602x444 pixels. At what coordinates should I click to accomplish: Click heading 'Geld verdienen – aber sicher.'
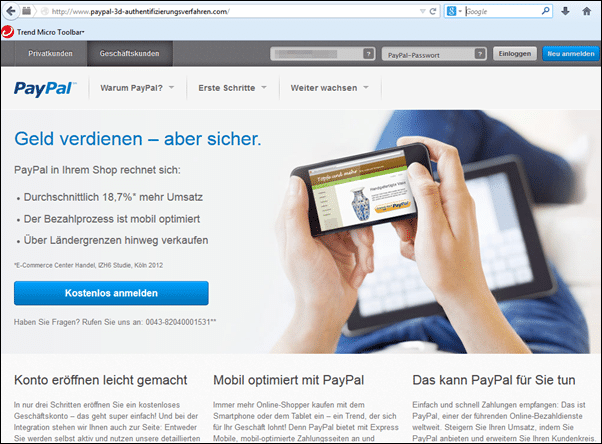[137, 139]
